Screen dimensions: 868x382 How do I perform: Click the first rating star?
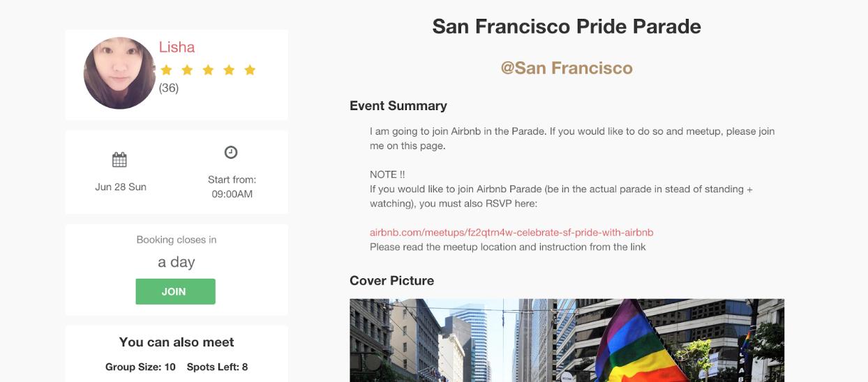(x=166, y=70)
